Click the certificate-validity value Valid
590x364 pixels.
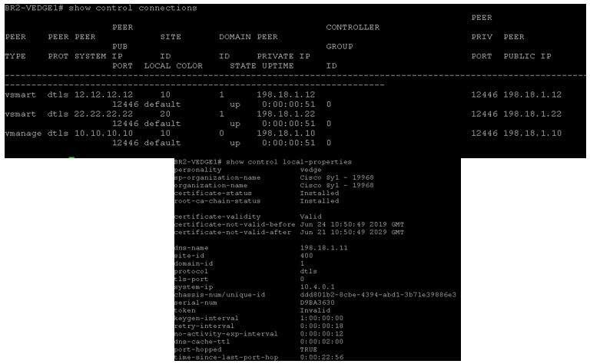click(x=311, y=217)
